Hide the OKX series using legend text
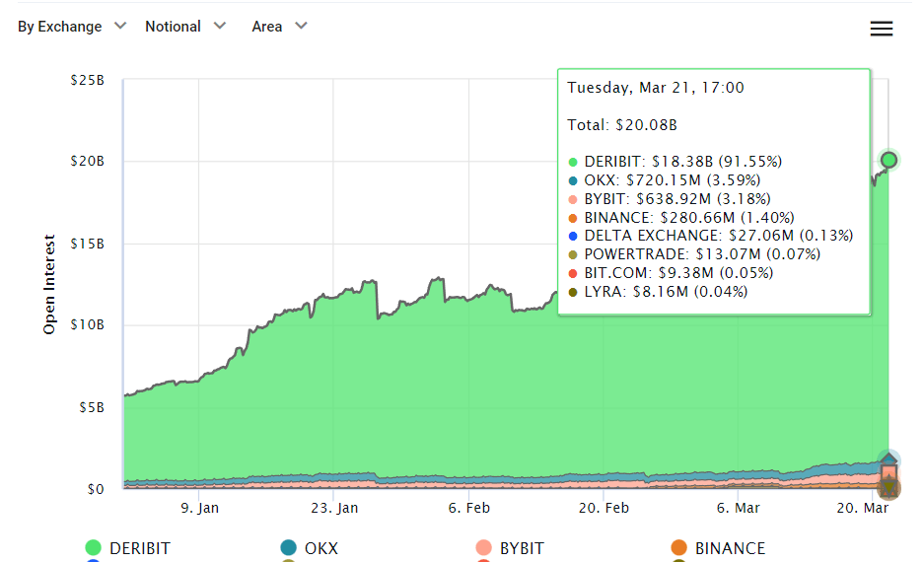 click(321, 548)
